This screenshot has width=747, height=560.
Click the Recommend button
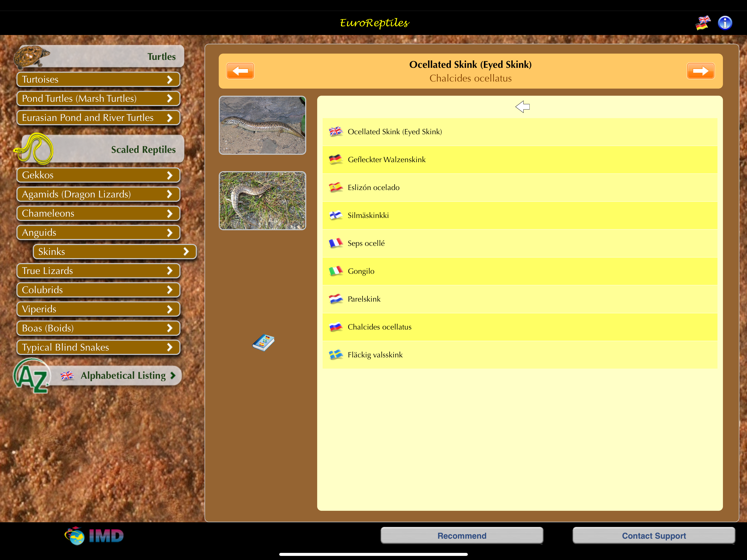point(462,536)
